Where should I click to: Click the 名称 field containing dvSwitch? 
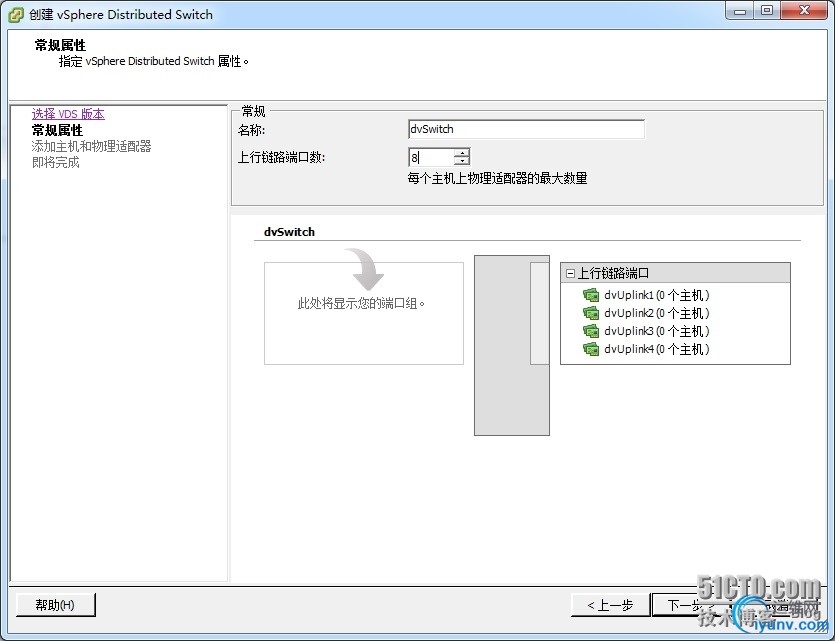click(x=526, y=129)
